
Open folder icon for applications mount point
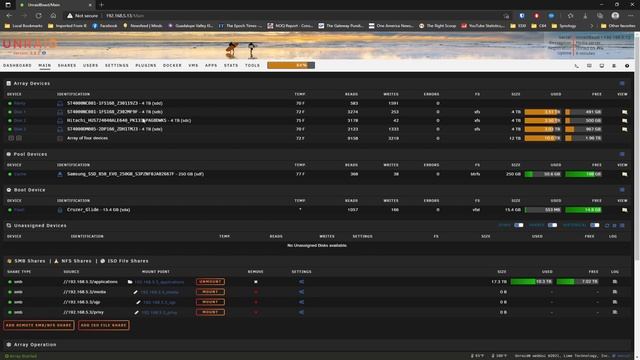pos(130,282)
